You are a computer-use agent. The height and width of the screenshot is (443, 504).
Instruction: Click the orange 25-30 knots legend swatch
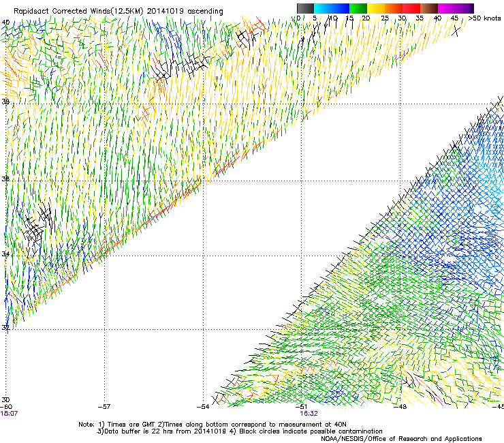[394, 8]
